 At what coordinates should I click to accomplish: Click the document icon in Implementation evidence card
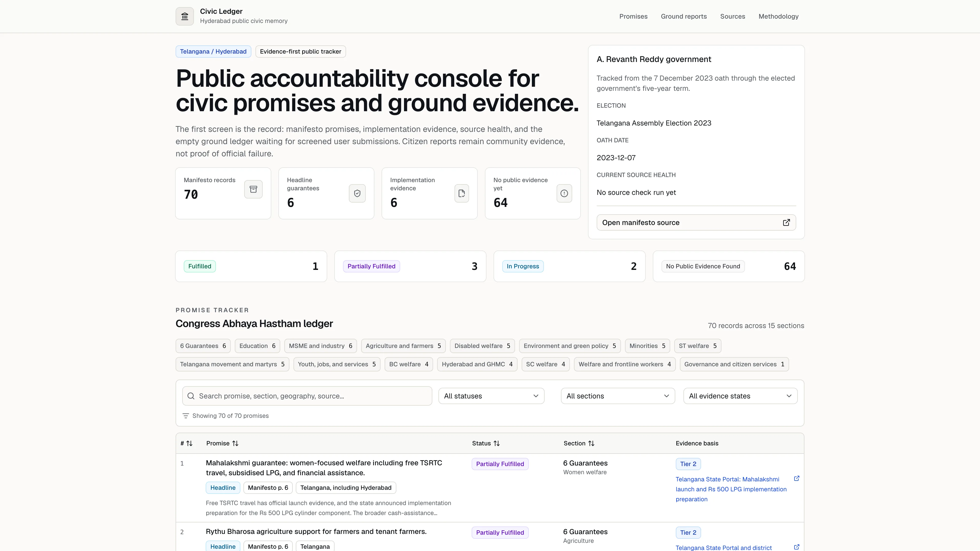coord(461,193)
